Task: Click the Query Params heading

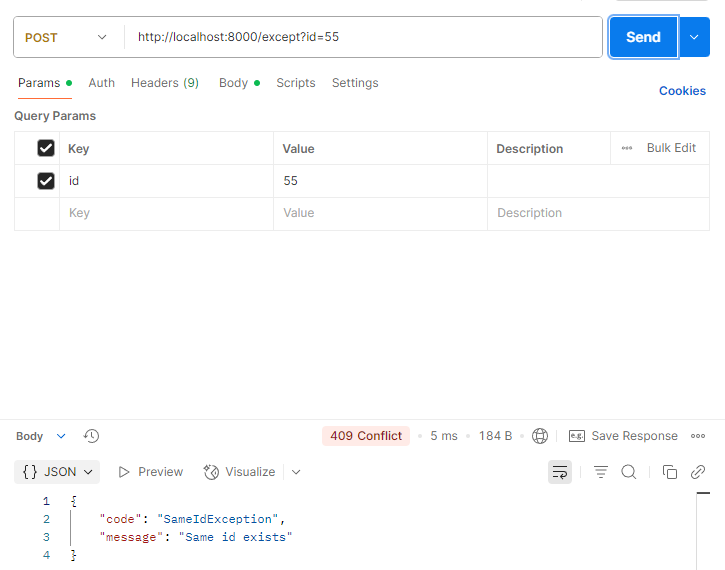Action: click(55, 116)
